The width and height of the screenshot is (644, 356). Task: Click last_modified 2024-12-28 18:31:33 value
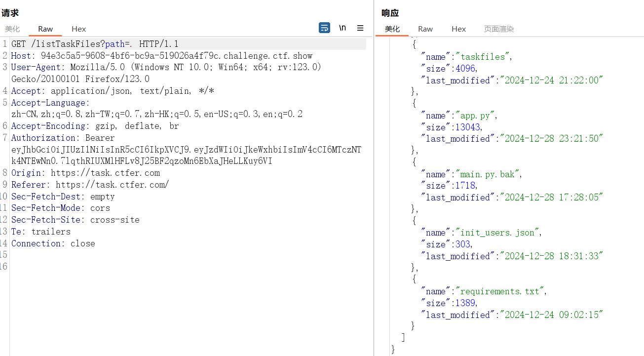[x=552, y=256]
